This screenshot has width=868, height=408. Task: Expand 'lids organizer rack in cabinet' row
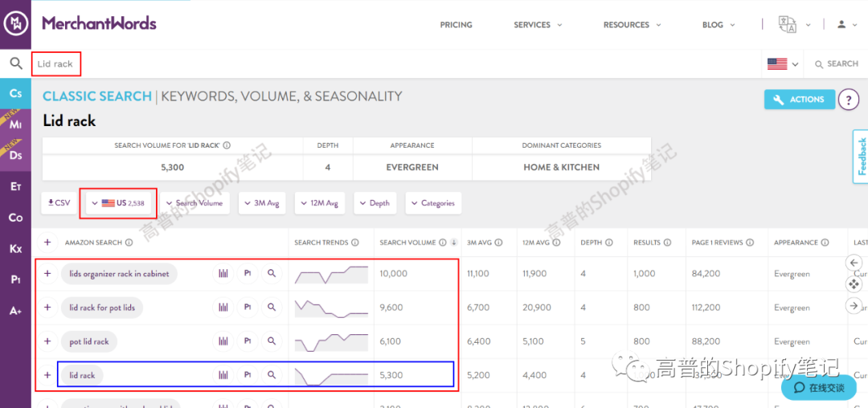pyautogui.click(x=47, y=274)
